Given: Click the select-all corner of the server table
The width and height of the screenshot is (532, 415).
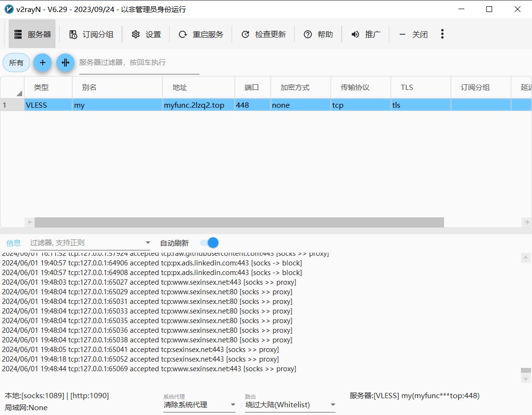Looking at the screenshot, I should pos(12,87).
